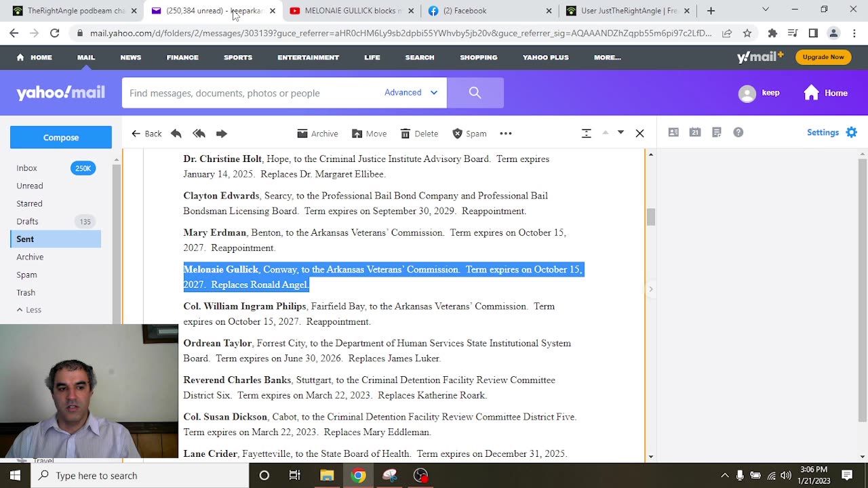Move email to a folder
Screen dimensions: 868x488
coord(369,134)
